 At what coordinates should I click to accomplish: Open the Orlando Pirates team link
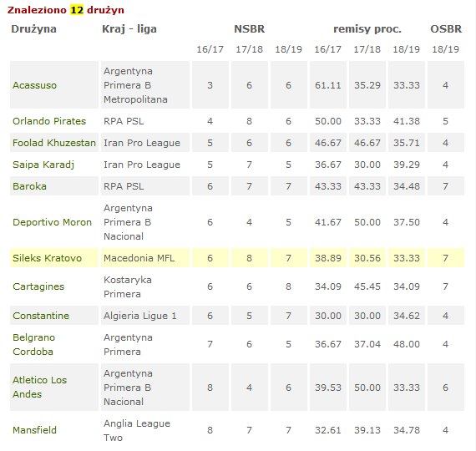coord(49,121)
